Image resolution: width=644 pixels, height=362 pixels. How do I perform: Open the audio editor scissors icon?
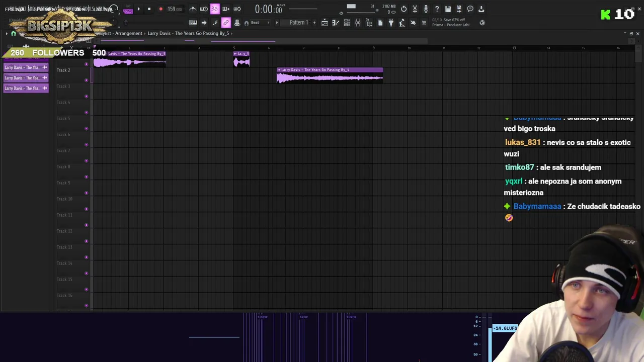point(415,9)
